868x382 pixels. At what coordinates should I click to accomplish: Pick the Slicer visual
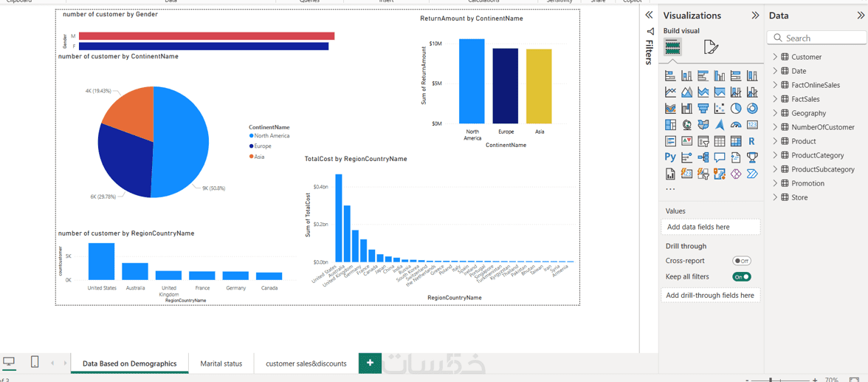(x=703, y=141)
